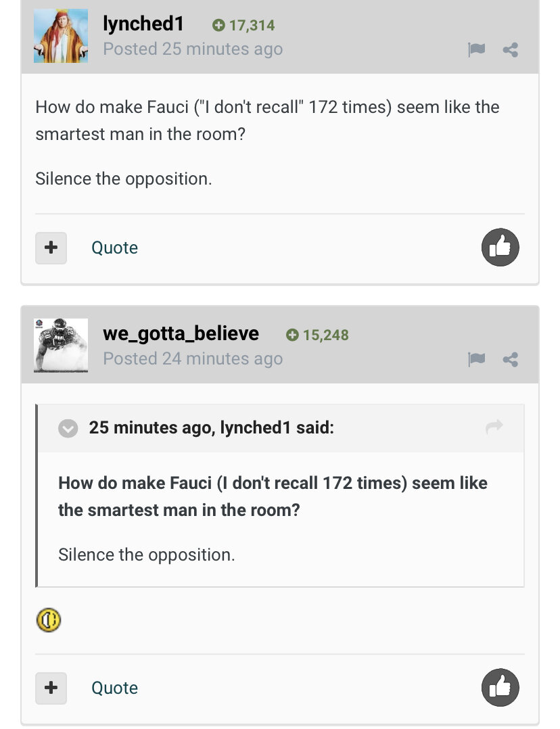Click lynched1's avatar picture

click(x=61, y=36)
